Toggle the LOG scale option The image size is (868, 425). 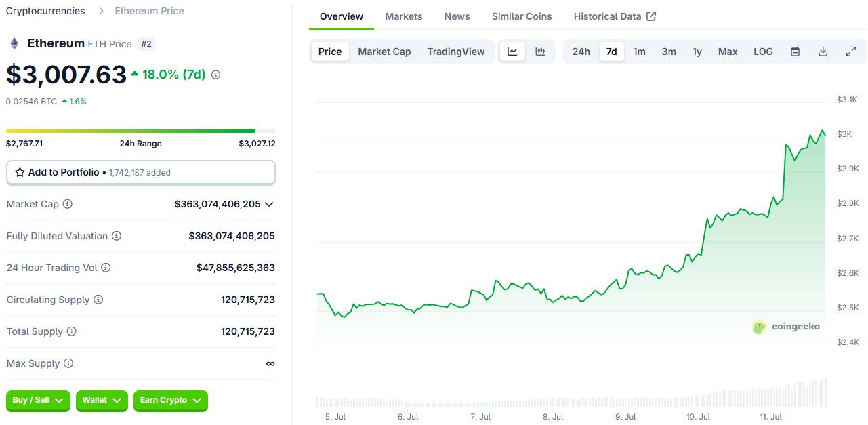763,52
